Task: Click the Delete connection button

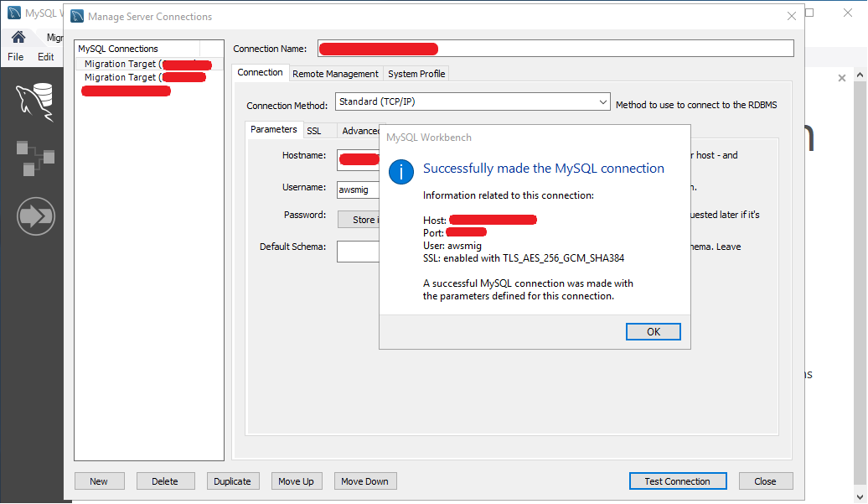Action: click(x=165, y=481)
